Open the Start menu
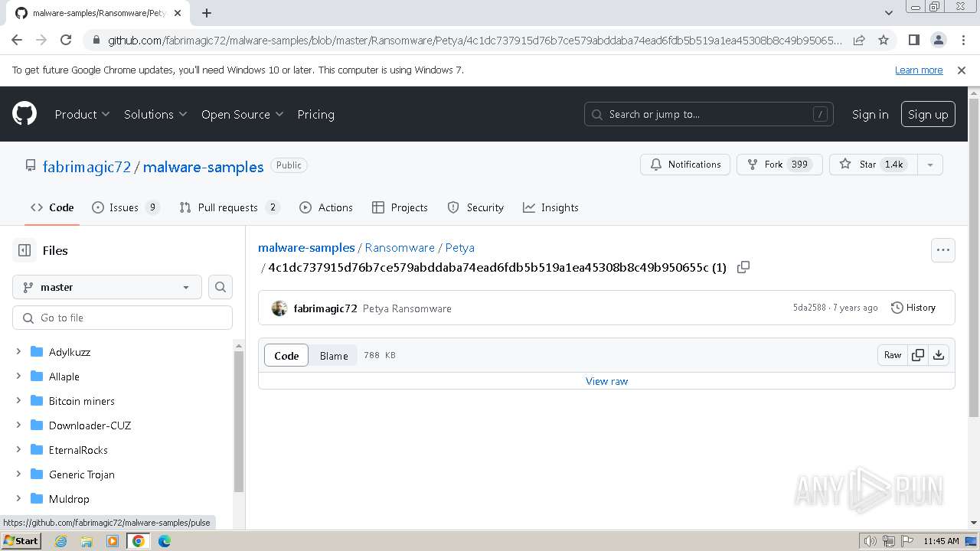The width and height of the screenshot is (980, 551). pos(21,541)
